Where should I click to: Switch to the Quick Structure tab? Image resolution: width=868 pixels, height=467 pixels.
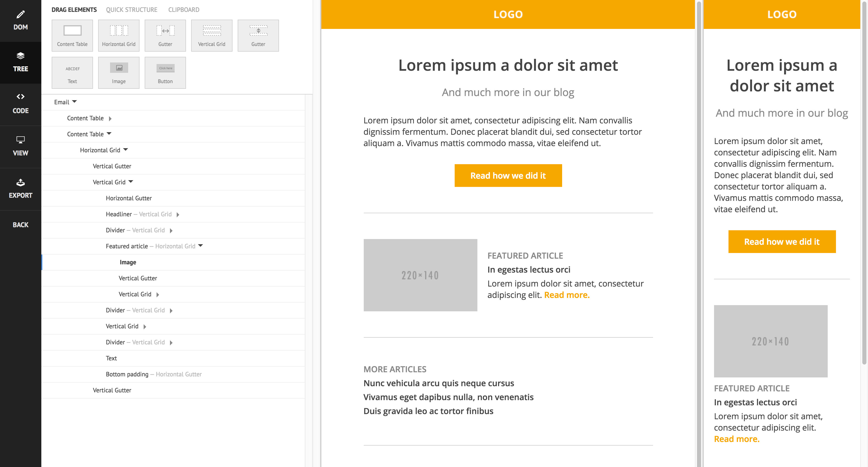(131, 10)
